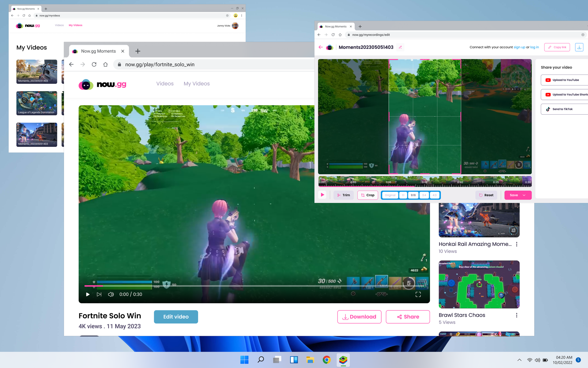Image resolution: width=588 pixels, height=368 pixels.
Task: Click the now.gg logo in the fortnite_solo_win window
Action: (103, 84)
